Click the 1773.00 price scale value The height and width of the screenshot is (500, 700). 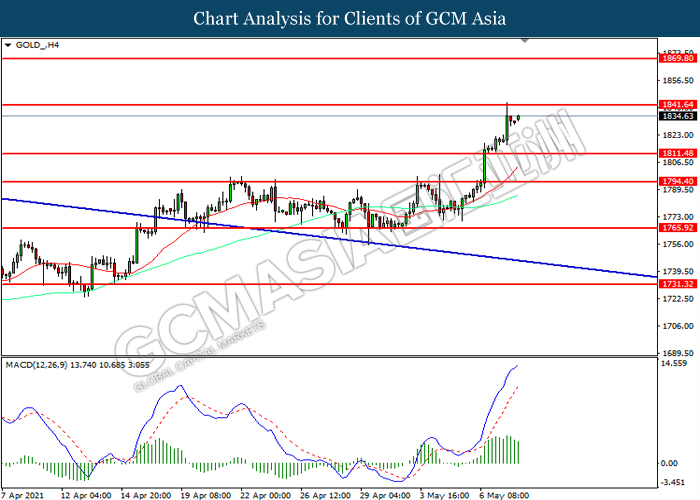678,217
